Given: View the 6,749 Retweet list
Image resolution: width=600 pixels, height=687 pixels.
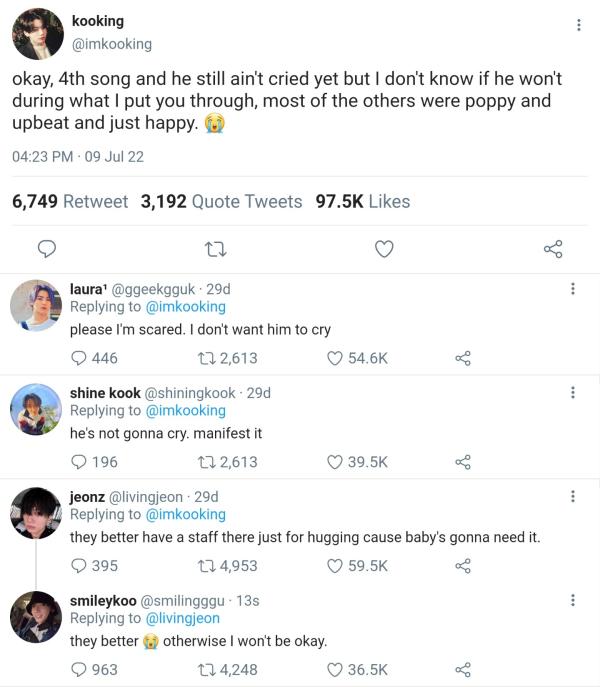Looking at the screenshot, I should click(70, 201).
